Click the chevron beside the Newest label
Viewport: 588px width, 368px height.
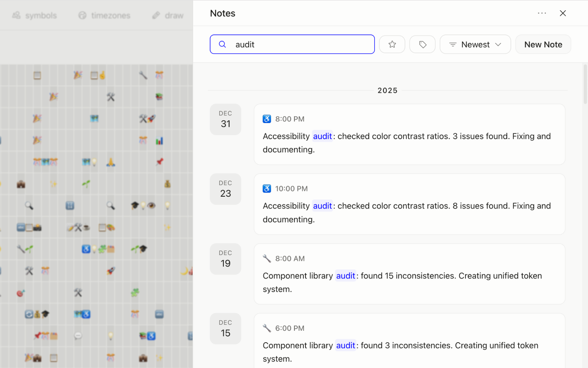coord(499,45)
